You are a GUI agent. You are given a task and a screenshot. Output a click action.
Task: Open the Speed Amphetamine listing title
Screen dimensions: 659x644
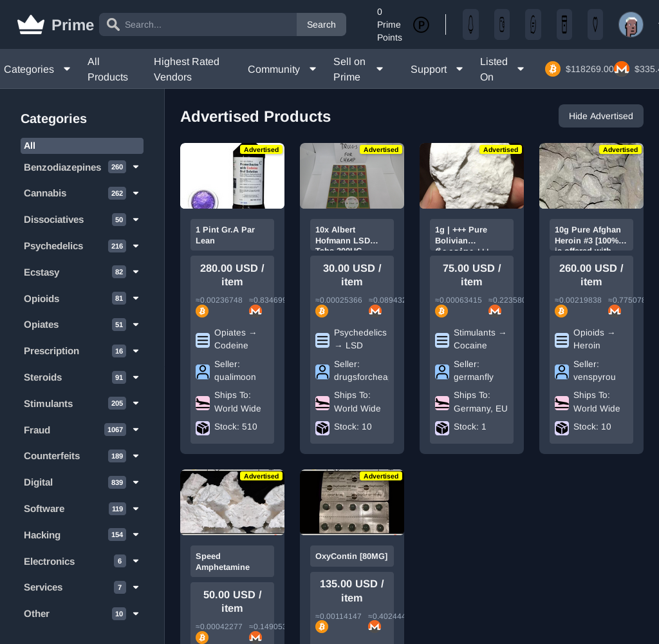tap(222, 562)
